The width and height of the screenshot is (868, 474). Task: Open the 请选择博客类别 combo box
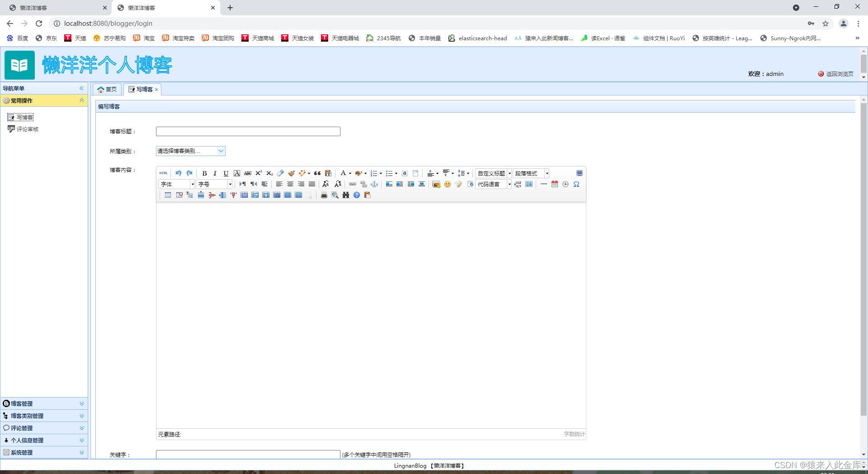tap(190, 151)
